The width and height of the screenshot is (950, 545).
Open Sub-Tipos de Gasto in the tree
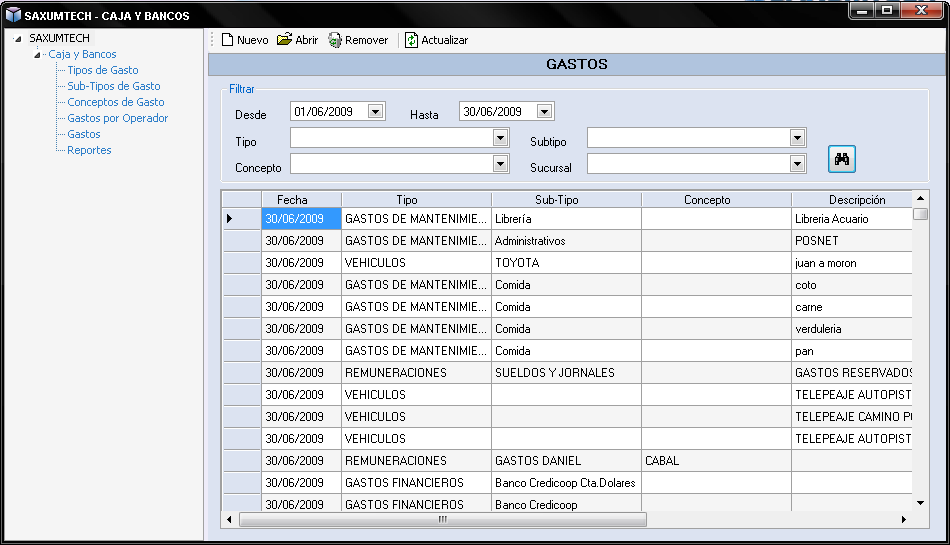[x=113, y=86]
